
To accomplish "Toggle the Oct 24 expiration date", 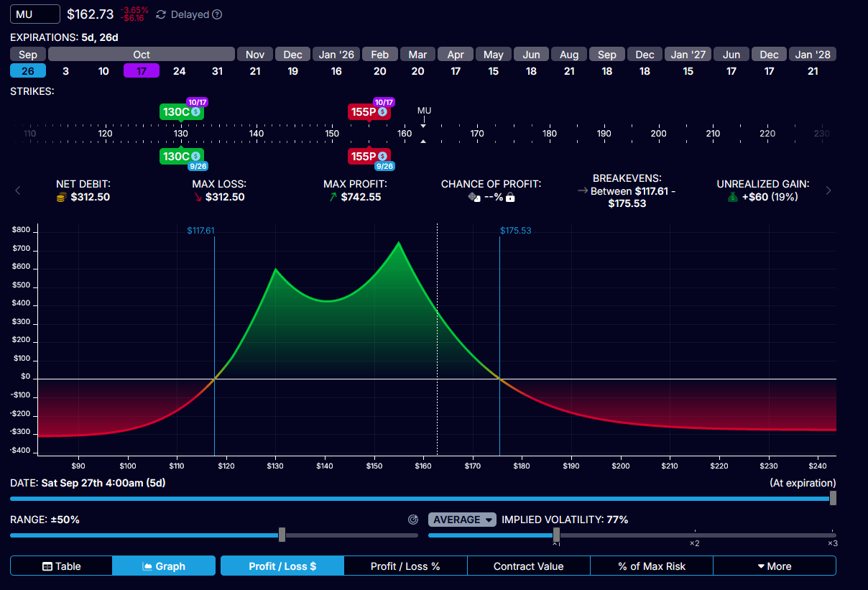I will [179, 71].
